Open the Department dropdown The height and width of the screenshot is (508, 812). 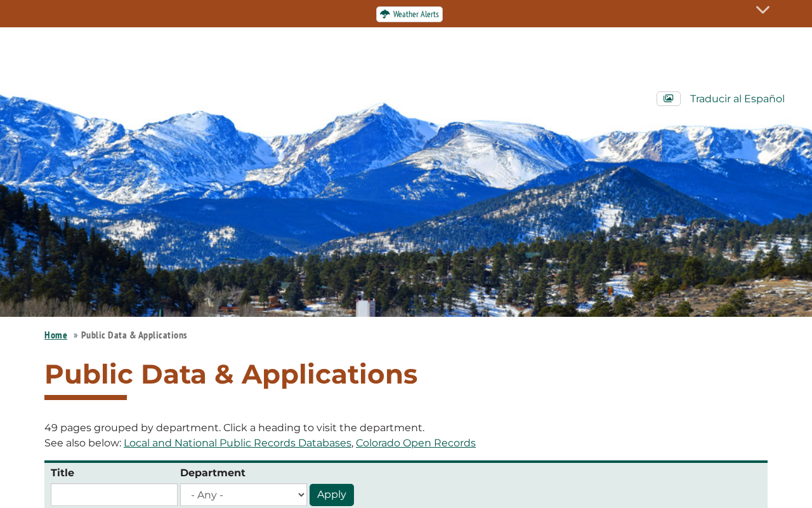pos(244,495)
